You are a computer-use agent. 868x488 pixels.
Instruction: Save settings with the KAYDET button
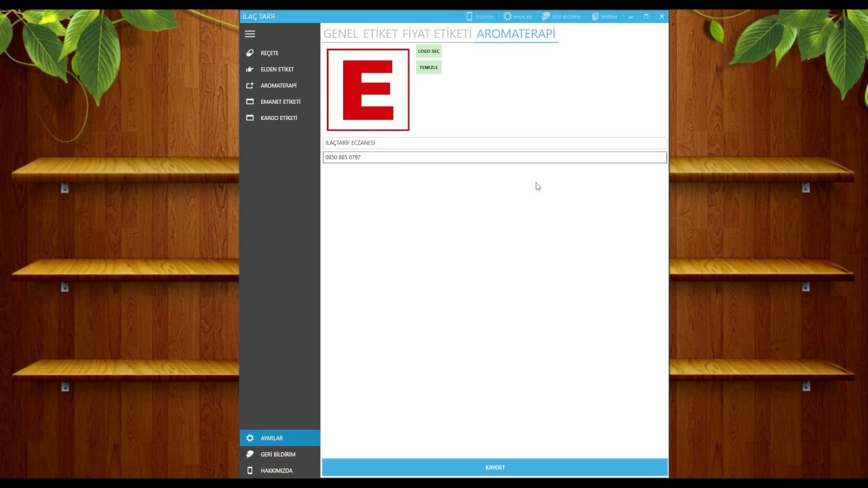[x=495, y=467]
